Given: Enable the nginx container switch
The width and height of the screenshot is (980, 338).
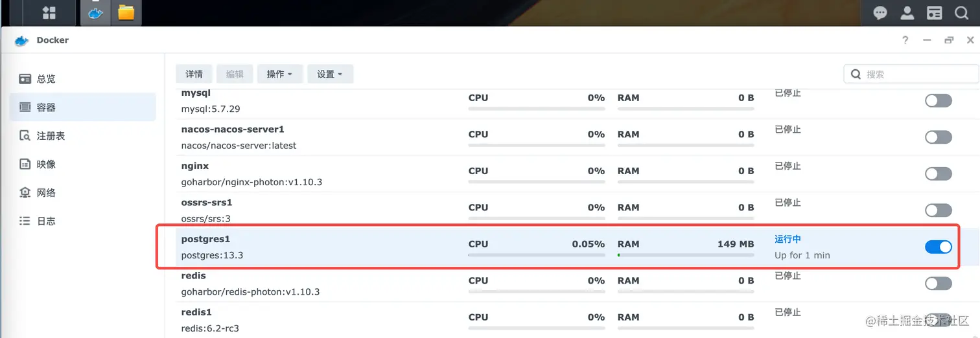Looking at the screenshot, I should tap(938, 174).
